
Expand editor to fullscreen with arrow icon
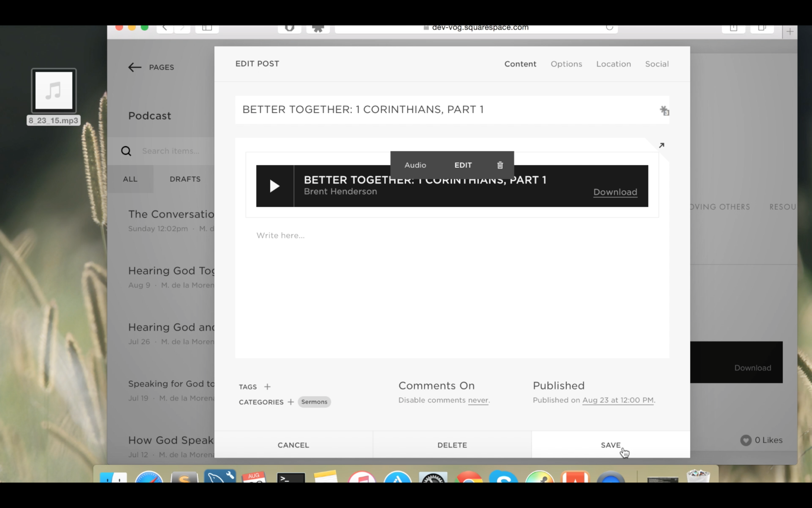(x=661, y=146)
